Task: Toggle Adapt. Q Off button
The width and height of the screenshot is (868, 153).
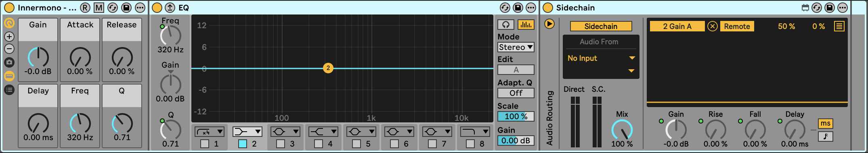Action: (x=516, y=93)
